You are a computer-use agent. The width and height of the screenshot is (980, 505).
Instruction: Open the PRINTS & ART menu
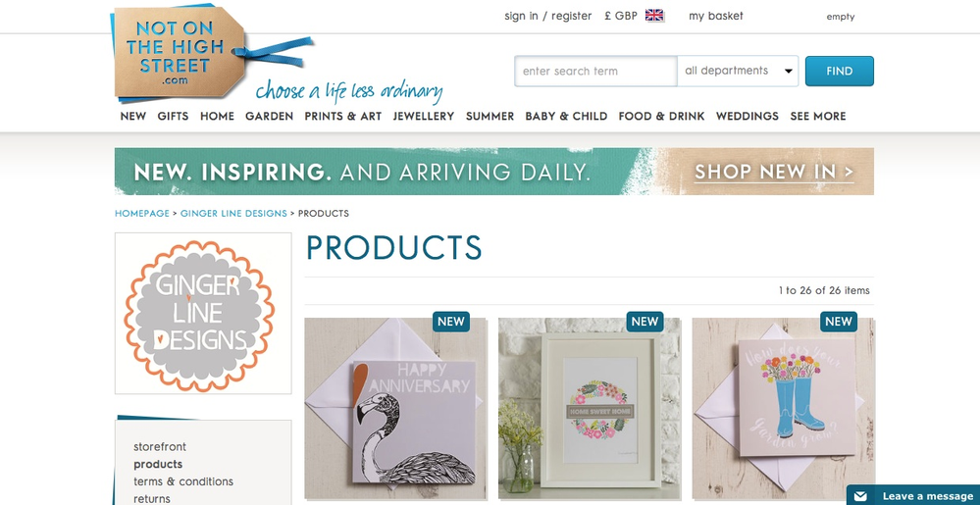tap(342, 117)
